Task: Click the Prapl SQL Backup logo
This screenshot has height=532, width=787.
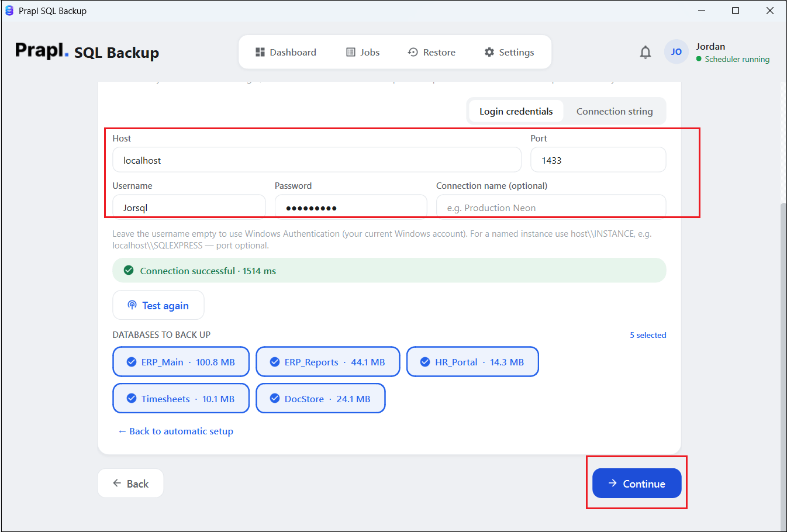Action: pyautogui.click(x=87, y=51)
